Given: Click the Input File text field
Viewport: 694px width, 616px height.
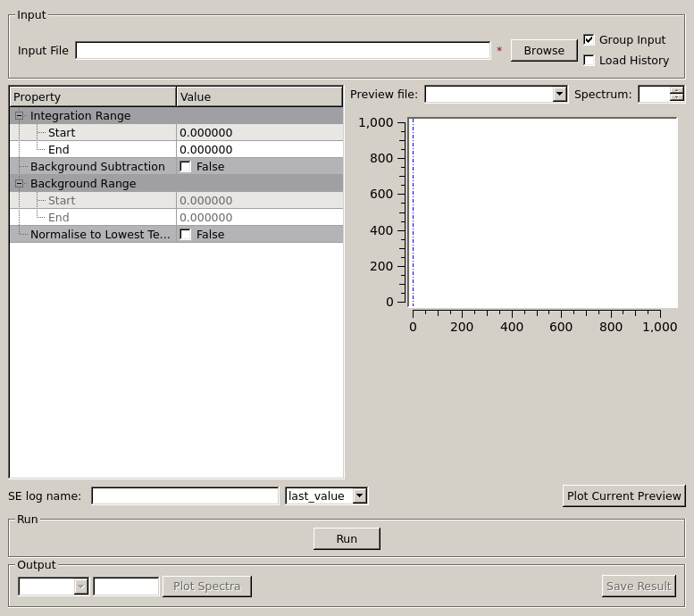Looking at the screenshot, I should [x=282, y=51].
